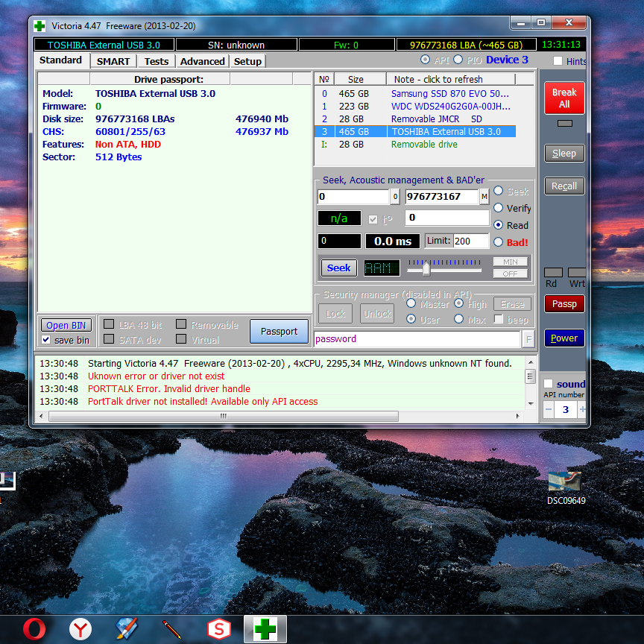Image resolution: width=644 pixels, height=644 pixels.
Task: Toggle the save bin checkbox
Action: click(46, 340)
